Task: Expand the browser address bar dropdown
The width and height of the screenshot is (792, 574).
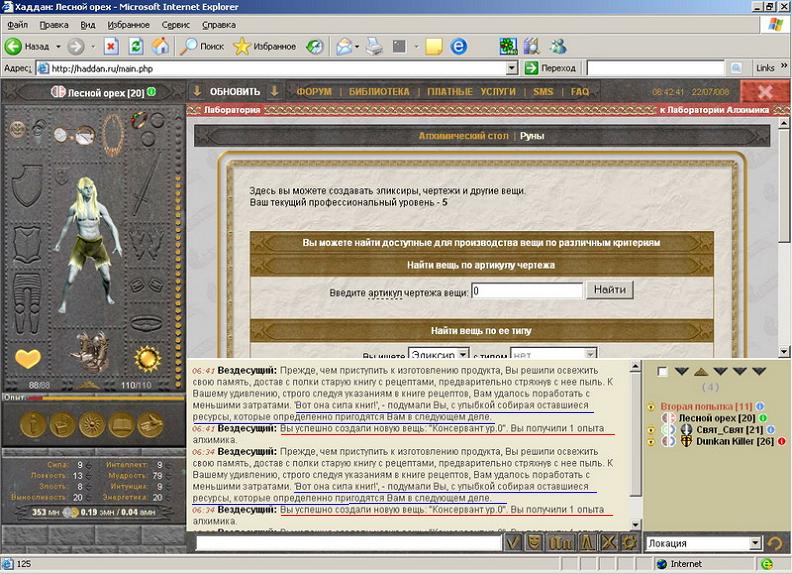Action: click(x=512, y=68)
